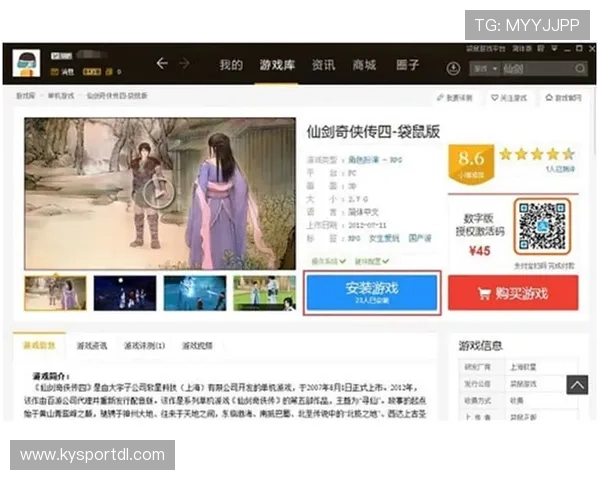Select the 游戏信息 details tab
This screenshot has height=480, width=600.
(x=39, y=346)
